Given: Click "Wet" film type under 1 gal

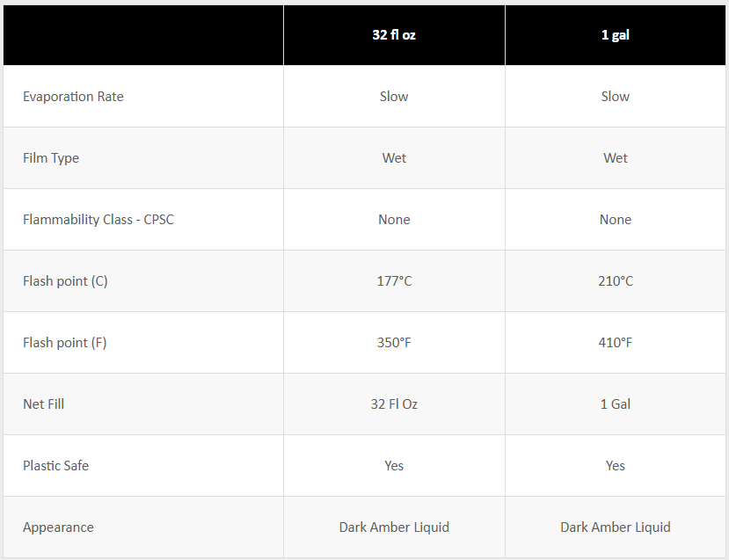Looking at the screenshot, I should click(x=616, y=158).
